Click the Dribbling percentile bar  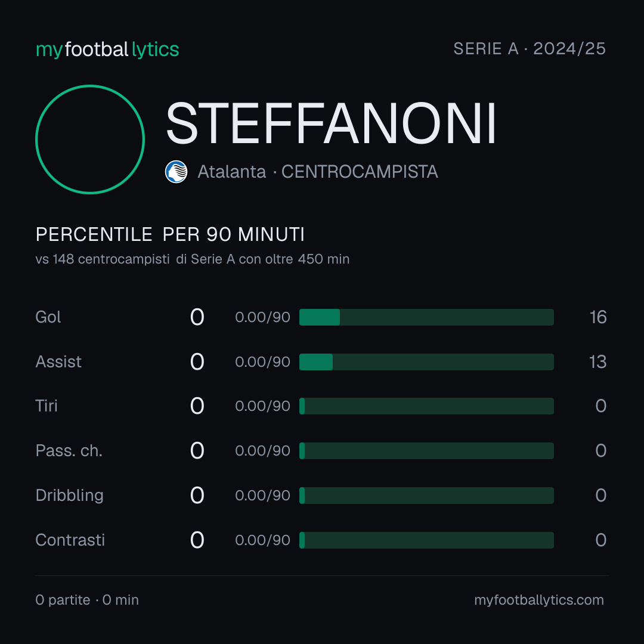click(426, 496)
